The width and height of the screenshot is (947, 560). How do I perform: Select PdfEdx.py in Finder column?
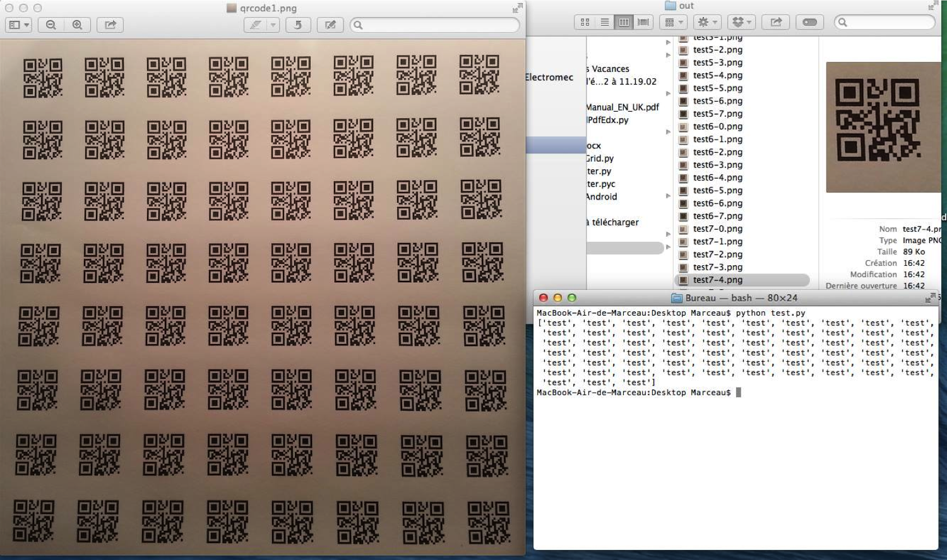point(608,119)
